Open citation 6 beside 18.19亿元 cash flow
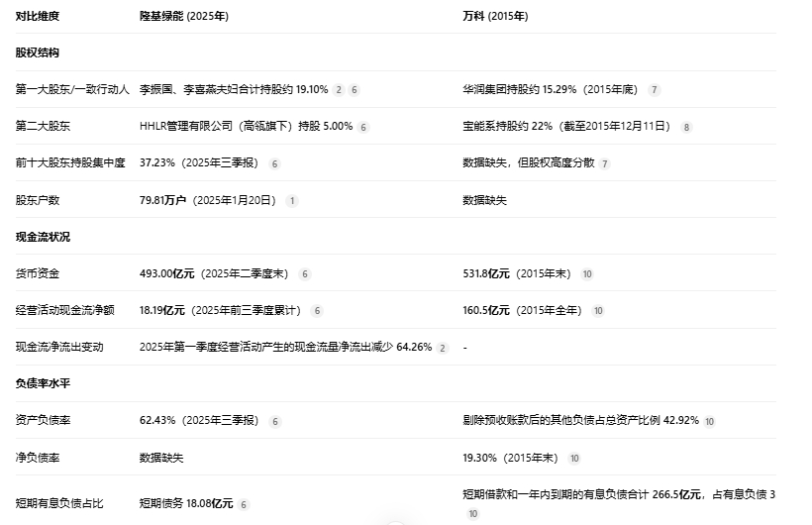The image size is (812, 525). [x=318, y=311]
